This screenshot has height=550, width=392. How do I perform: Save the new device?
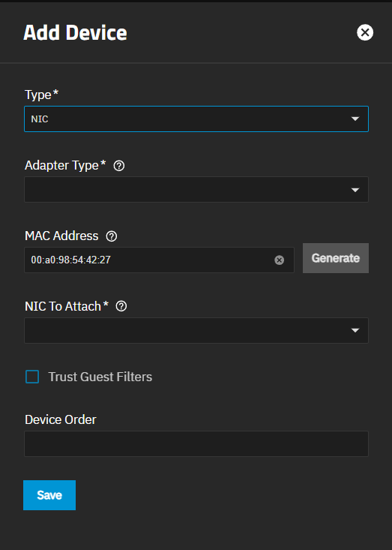(x=49, y=495)
